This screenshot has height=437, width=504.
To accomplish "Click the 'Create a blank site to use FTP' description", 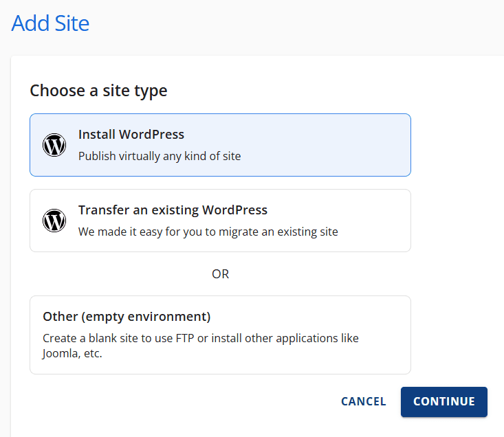I will pos(201,339).
